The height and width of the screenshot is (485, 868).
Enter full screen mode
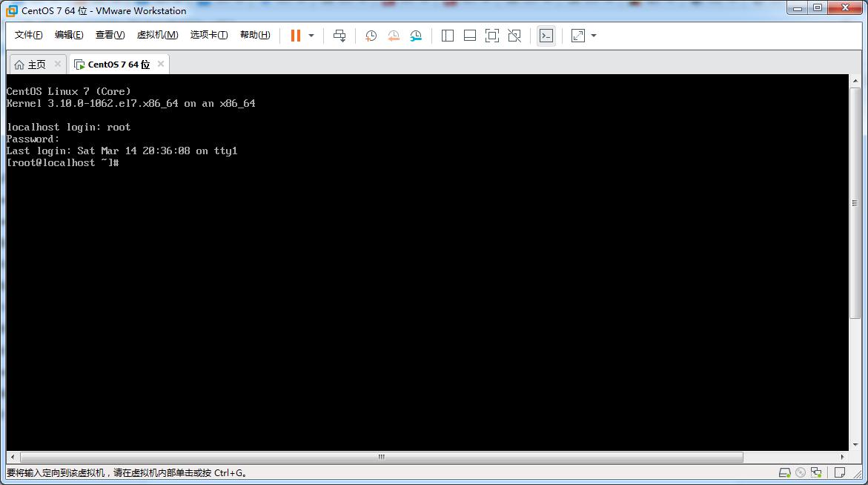click(491, 35)
